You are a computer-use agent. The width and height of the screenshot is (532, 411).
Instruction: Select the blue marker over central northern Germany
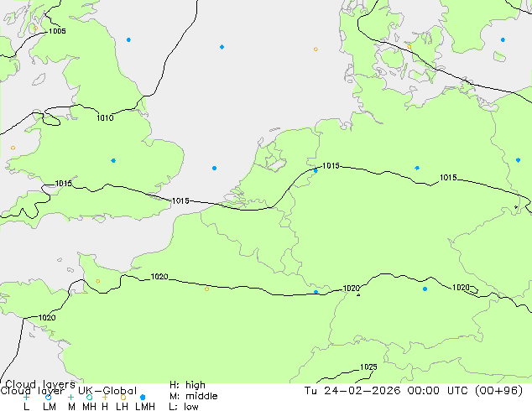(x=417, y=169)
